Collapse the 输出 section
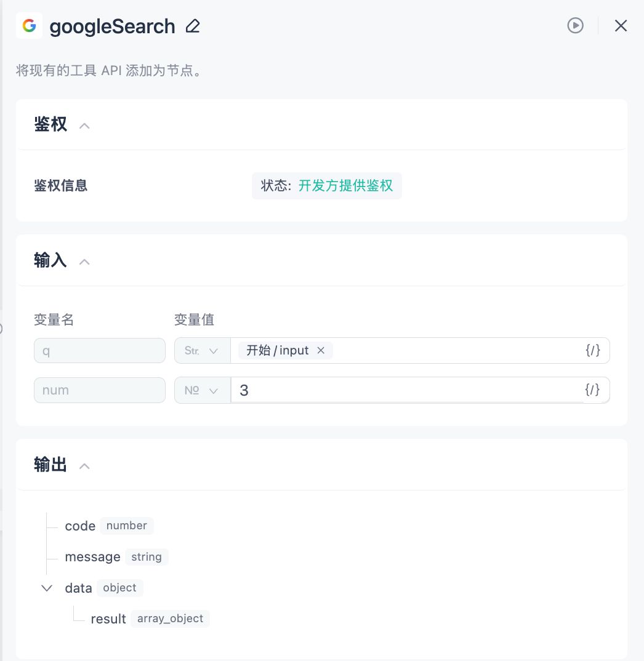 point(84,466)
